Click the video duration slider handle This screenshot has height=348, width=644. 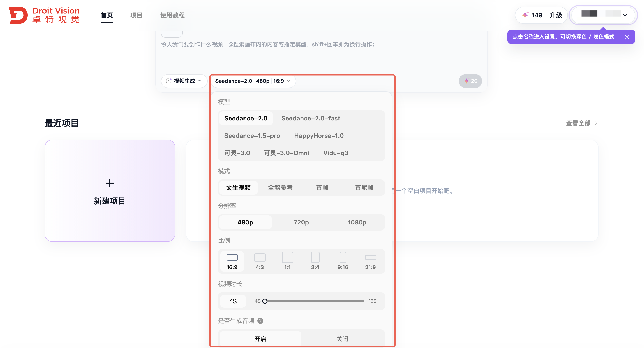pyautogui.click(x=265, y=301)
